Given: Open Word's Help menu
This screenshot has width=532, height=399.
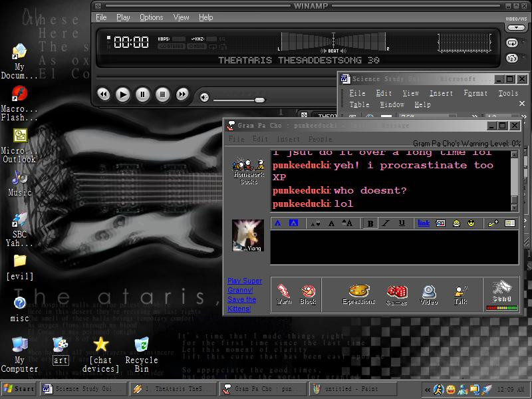Looking at the screenshot, I should click(422, 105).
